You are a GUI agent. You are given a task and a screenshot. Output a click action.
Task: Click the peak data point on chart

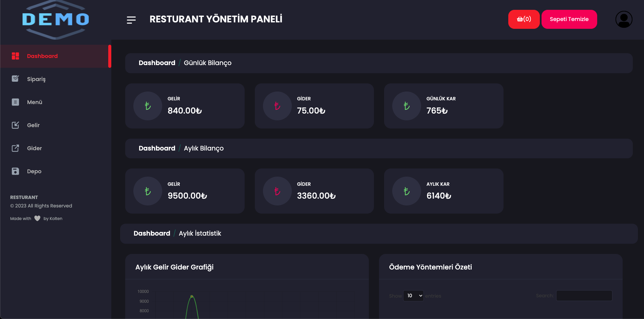[192, 296]
